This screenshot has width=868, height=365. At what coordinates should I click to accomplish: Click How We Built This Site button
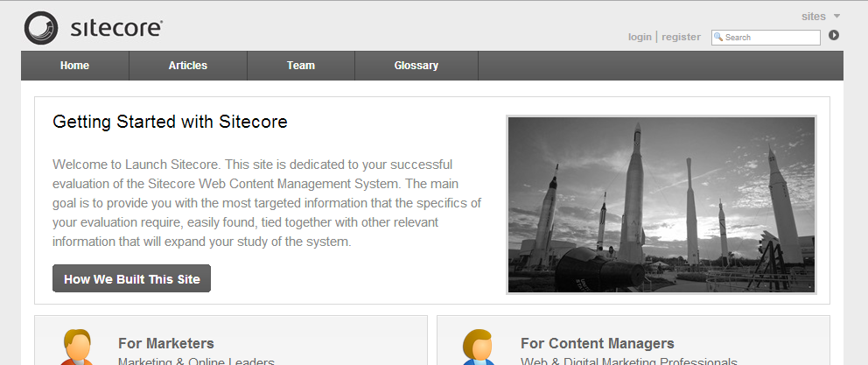(132, 278)
